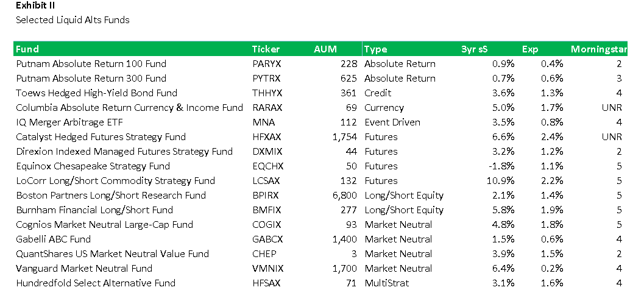Click the Gabelli ABC Fund cell
The width and height of the screenshot is (644, 304).
click(x=53, y=239)
